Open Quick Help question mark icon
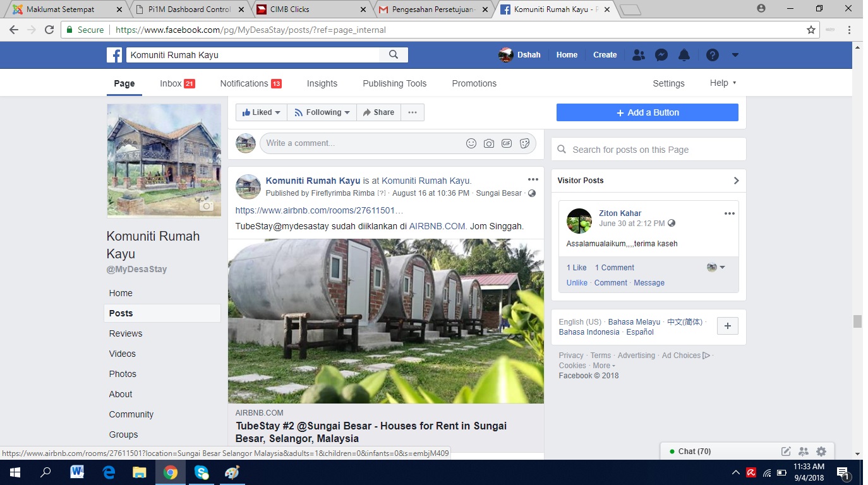 tap(713, 55)
